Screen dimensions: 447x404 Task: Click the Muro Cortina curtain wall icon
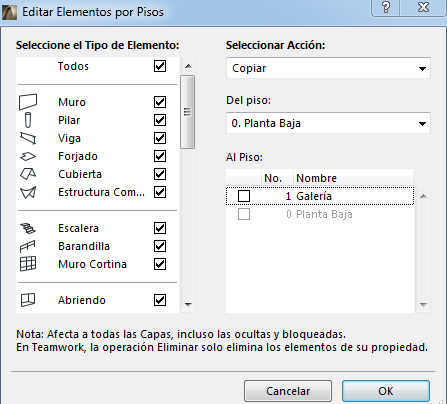tap(28, 264)
